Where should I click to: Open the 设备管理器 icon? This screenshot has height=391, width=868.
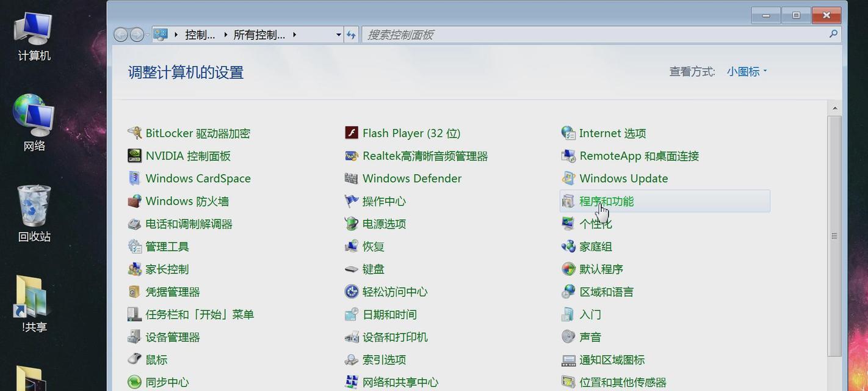pyautogui.click(x=134, y=337)
